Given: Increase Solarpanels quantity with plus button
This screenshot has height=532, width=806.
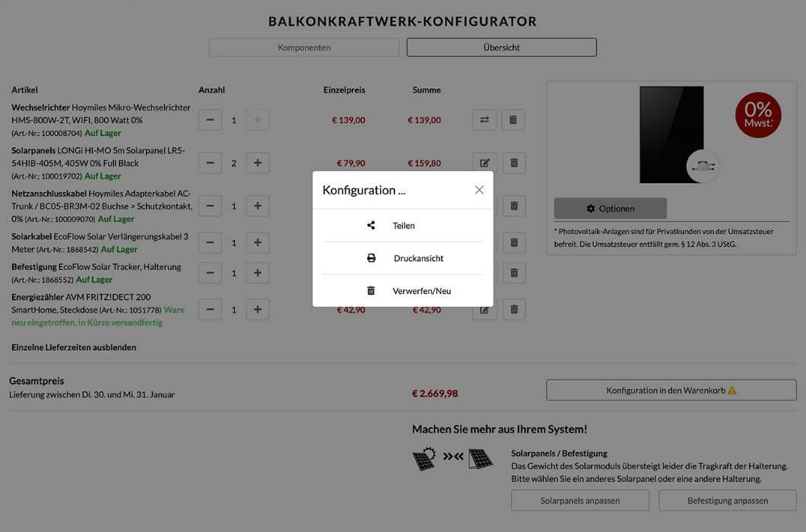Looking at the screenshot, I should (x=258, y=163).
